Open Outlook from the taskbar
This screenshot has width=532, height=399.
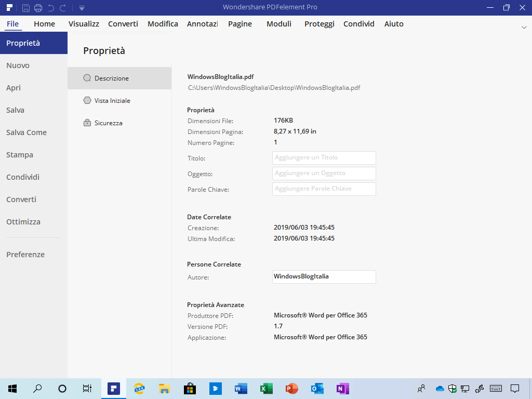pyautogui.click(x=317, y=389)
